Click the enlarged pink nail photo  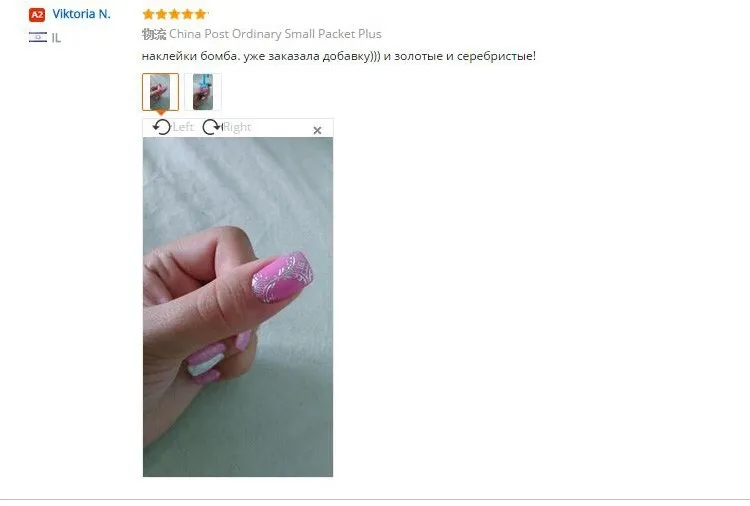(x=238, y=307)
